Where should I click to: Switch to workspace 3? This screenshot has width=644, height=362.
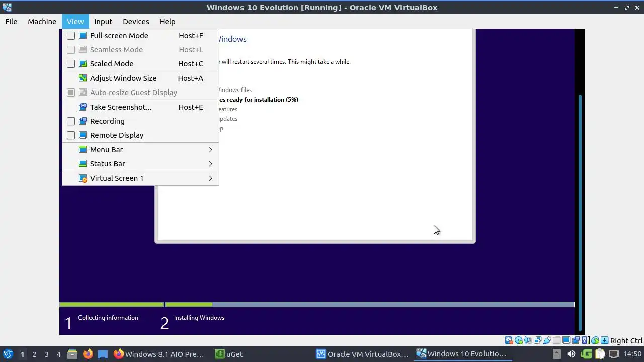tap(46, 354)
